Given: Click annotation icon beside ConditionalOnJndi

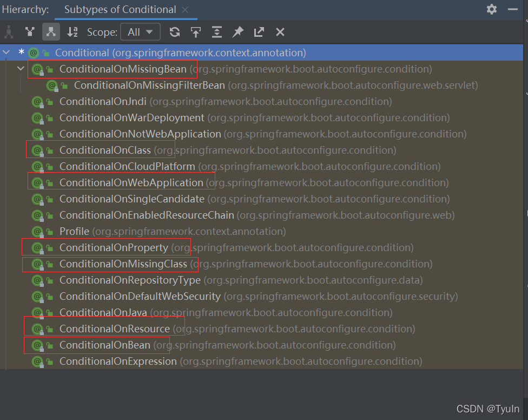Looking at the screenshot, I should point(37,101).
